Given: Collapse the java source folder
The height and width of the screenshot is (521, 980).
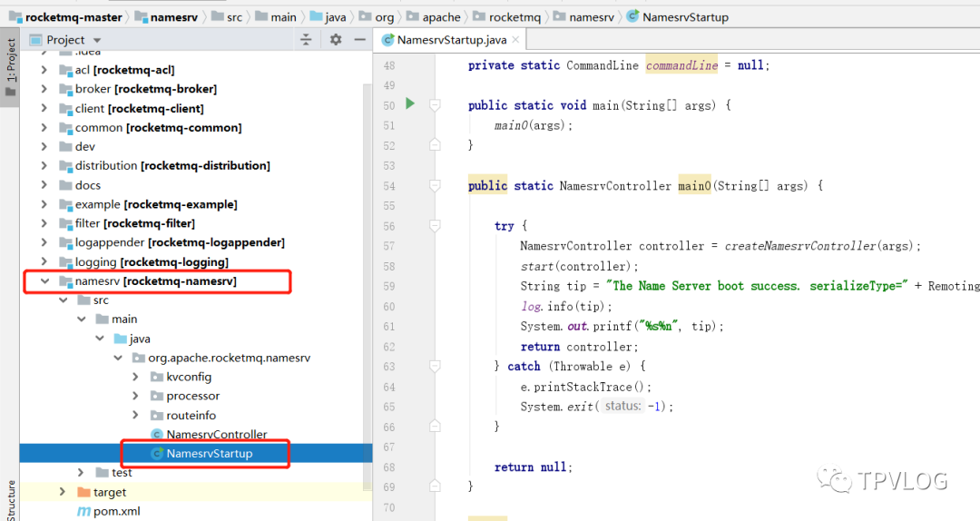Looking at the screenshot, I should [100, 339].
